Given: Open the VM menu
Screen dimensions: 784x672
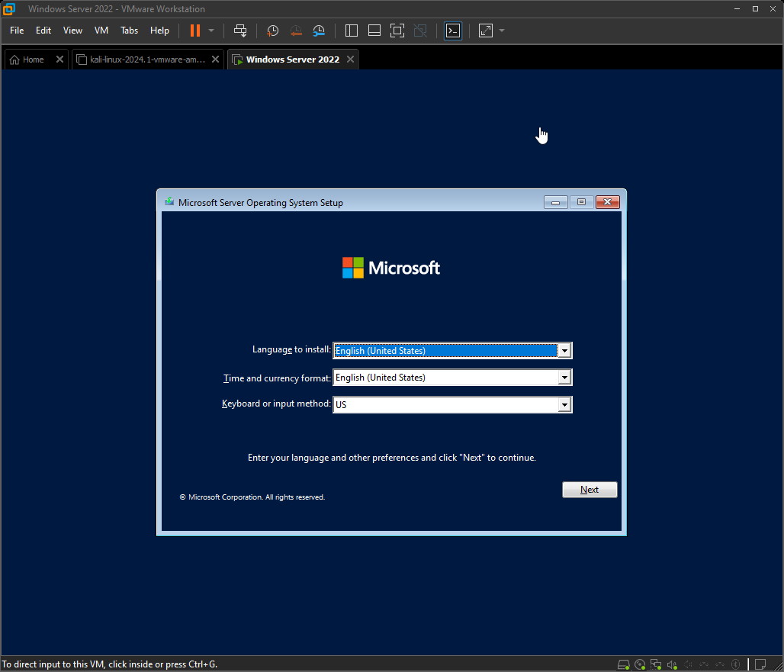Looking at the screenshot, I should click(101, 31).
